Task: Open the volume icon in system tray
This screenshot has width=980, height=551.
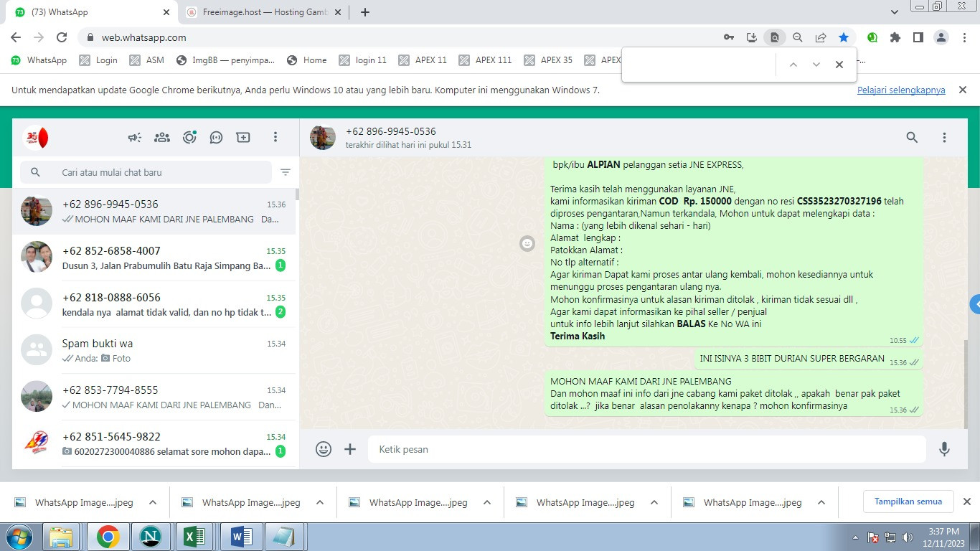Action: (908, 537)
